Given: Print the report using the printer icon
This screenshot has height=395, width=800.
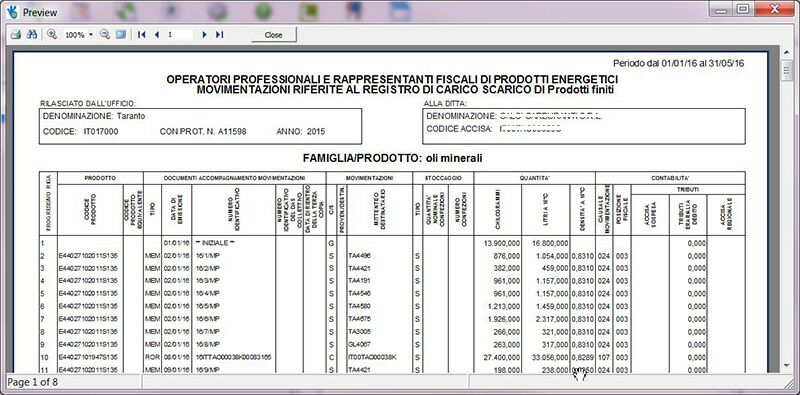Looking at the screenshot, I should [x=16, y=35].
